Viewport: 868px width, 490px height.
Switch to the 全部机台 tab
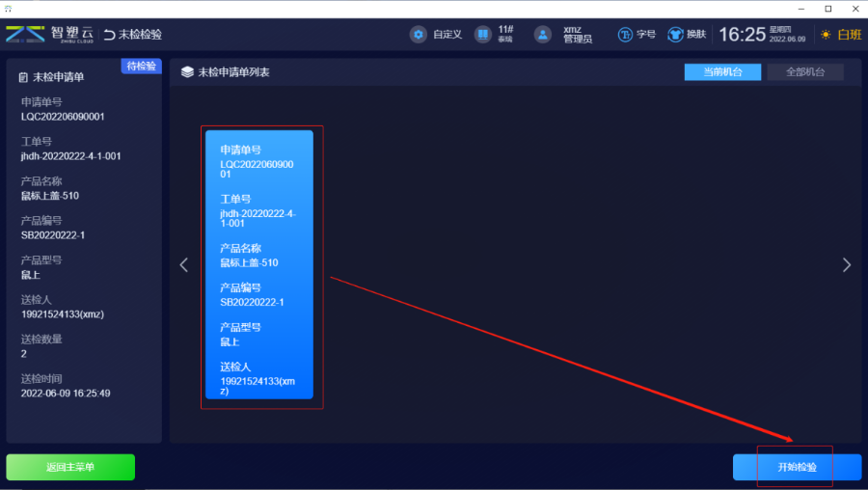click(x=804, y=72)
